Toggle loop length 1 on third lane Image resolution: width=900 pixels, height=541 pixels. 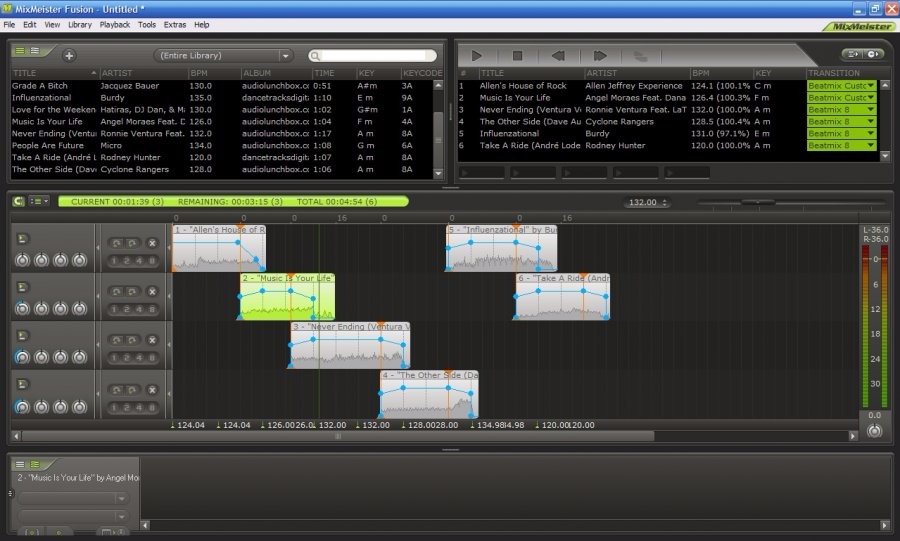pyautogui.click(x=114, y=358)
